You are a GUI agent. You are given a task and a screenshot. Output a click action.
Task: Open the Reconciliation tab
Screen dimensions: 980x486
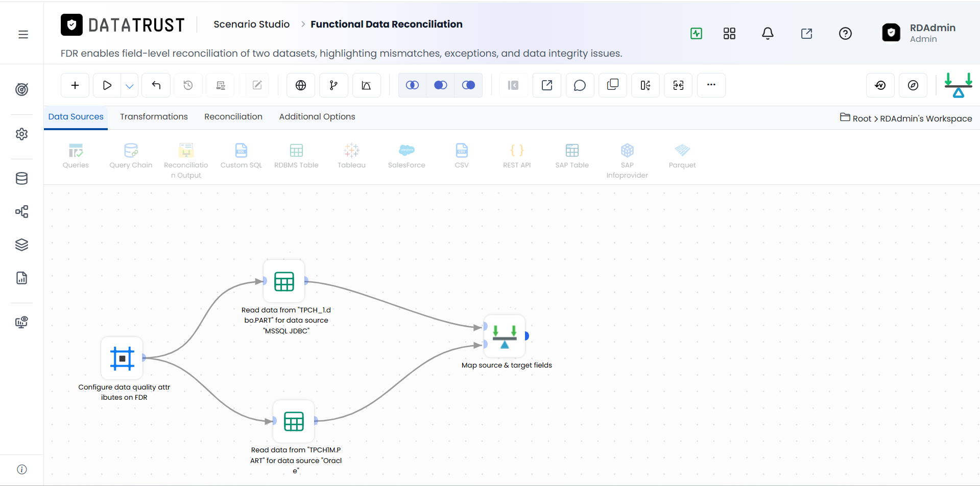233,117
